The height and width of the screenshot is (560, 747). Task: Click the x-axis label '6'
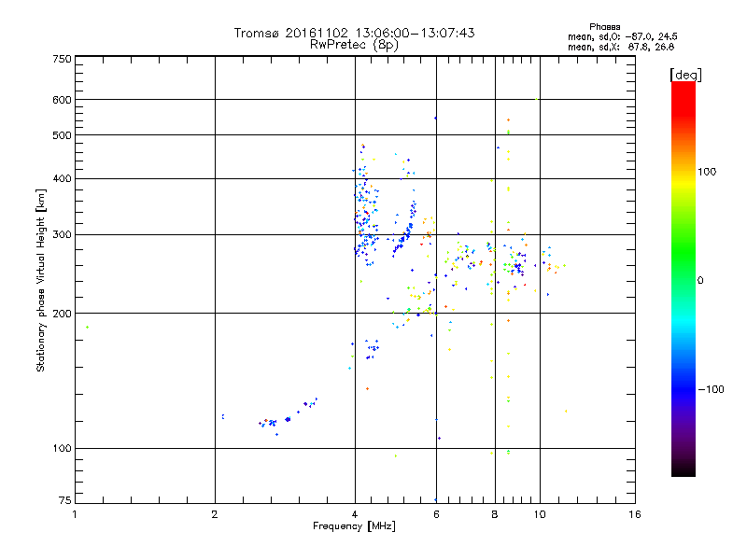coord(436,514)
